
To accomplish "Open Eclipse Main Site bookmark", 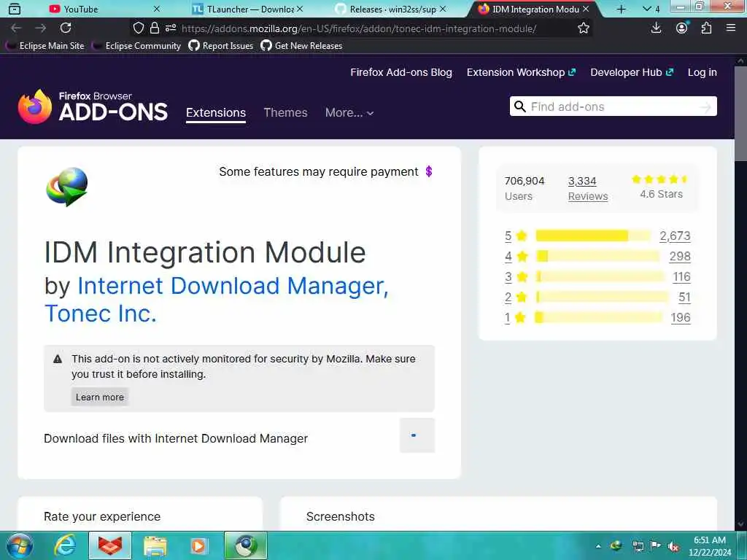I will [x=46, y=46].
